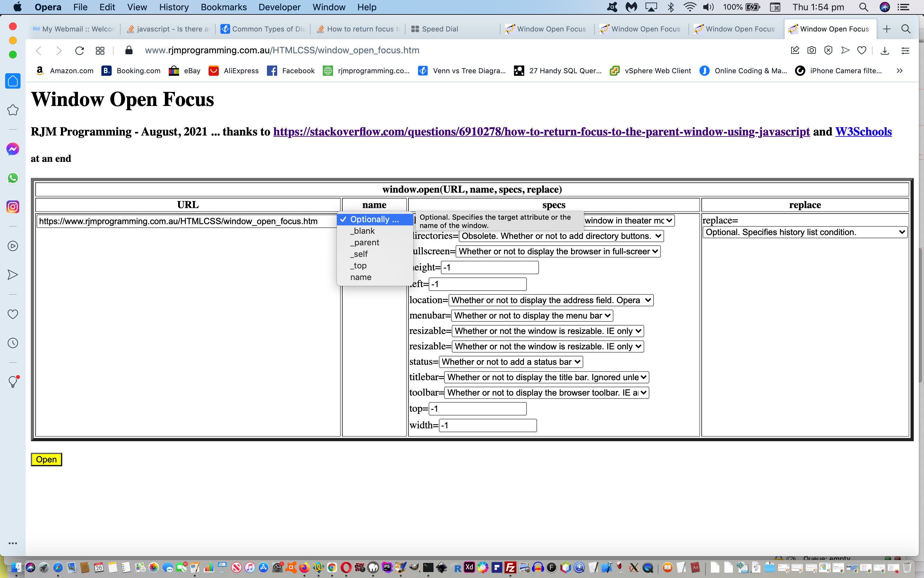Image resolution: width=924 pixels, height=578 pixels.
Task: Click Bluetooth icon in menu bar
Action: (671, 7)
